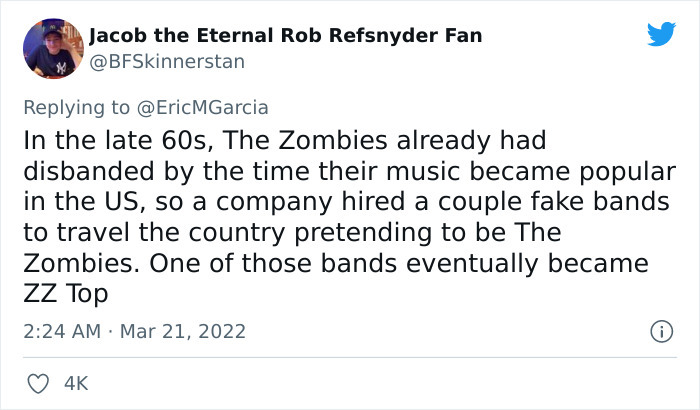Open the info icon beside the date
Screen dimensions: 700x410
coord(660,329)
